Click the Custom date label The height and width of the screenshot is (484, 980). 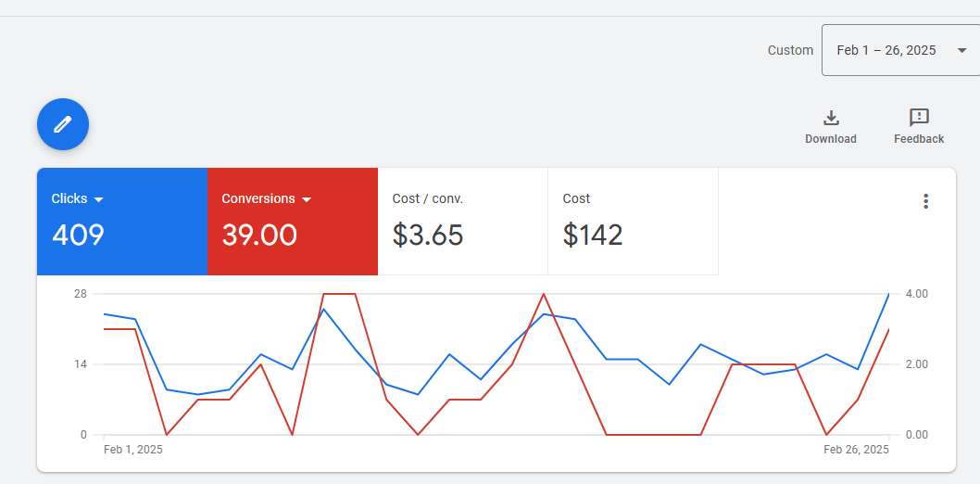(x=791, y=51)
